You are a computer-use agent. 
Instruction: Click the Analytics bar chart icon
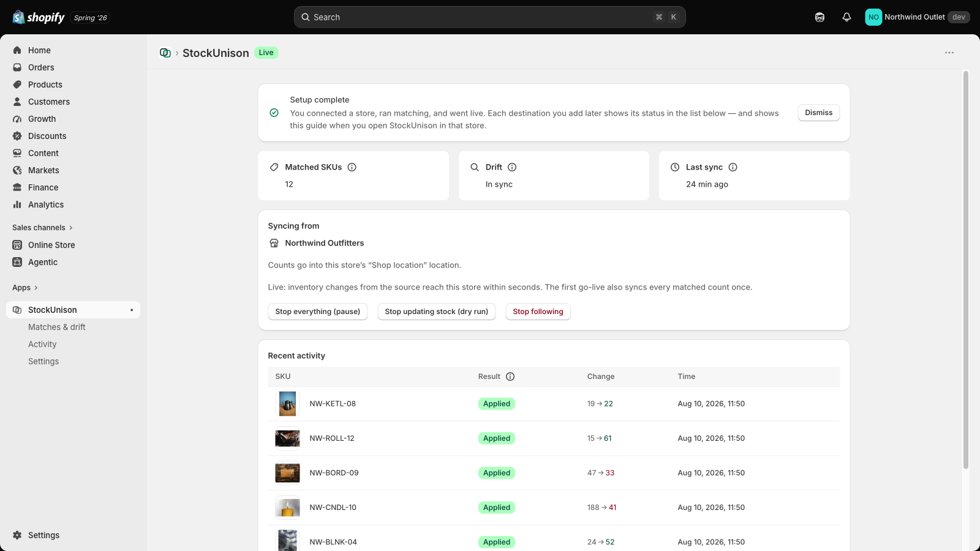pos(17,204)
